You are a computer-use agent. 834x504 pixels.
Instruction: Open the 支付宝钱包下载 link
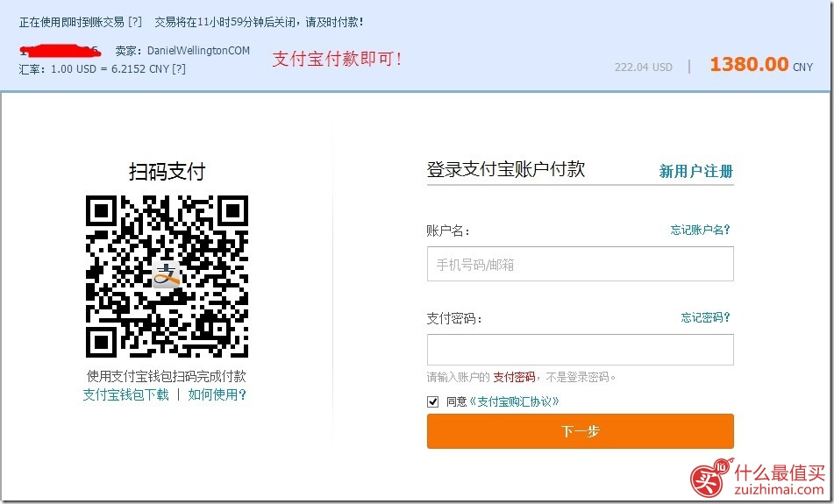pyautogui.click(x=125, y=394)
